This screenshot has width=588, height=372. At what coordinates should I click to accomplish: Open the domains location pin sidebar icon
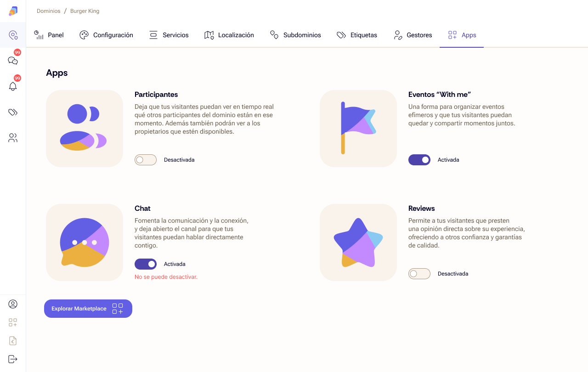[x=13, y=35]
